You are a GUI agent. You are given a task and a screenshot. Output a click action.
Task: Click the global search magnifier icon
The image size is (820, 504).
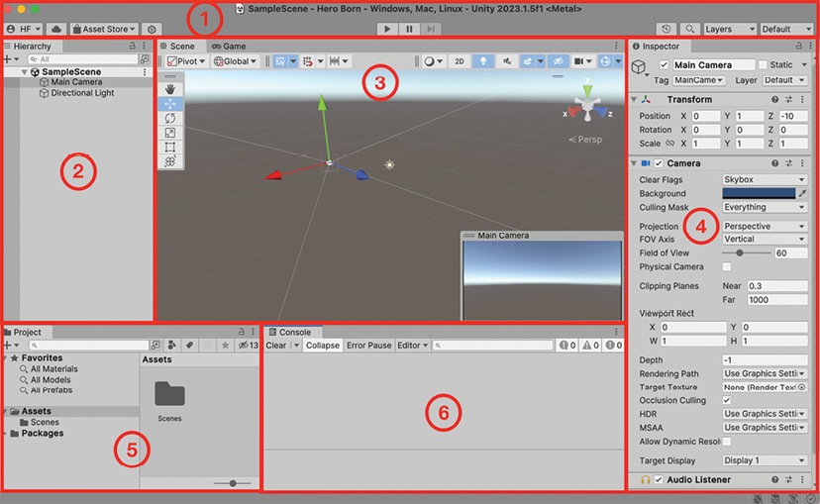click(690, 30)
